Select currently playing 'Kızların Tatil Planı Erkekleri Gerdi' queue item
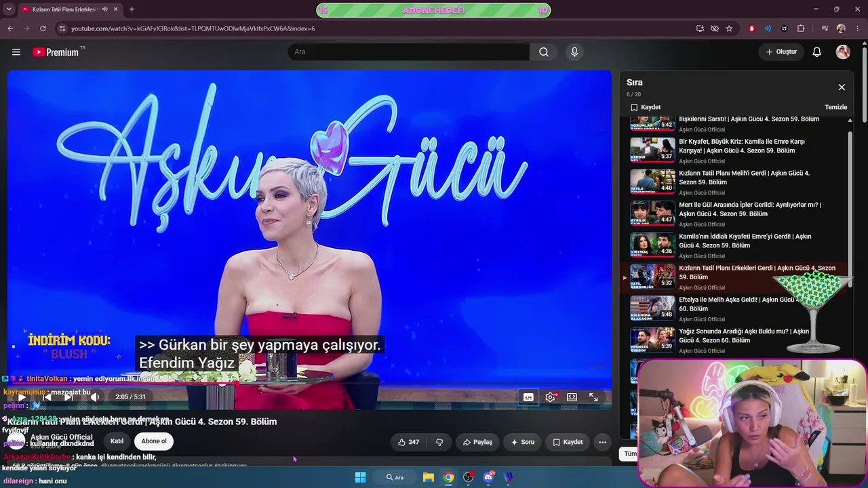The height and width of the screenshot is (488, 868). [x=734, y=277]
